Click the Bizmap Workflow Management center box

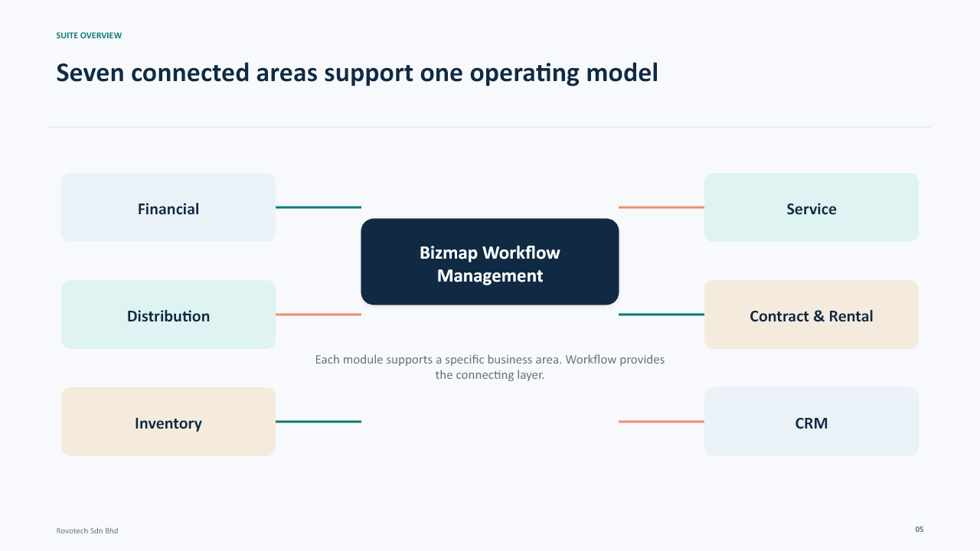pyautogui.click(x=490, y=262)
